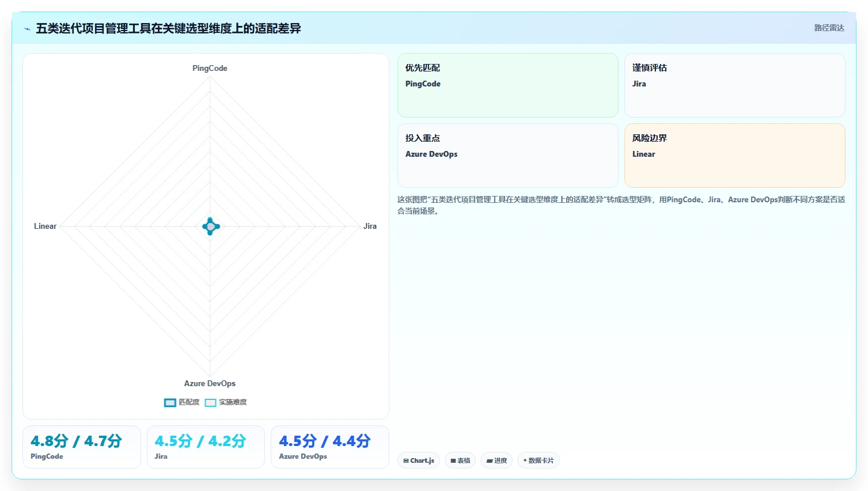Click the 4.5分 / 4.4分 Azure DevOps score card
The image size is (868, 491).
pyautogui.click(x=330, y=447)
